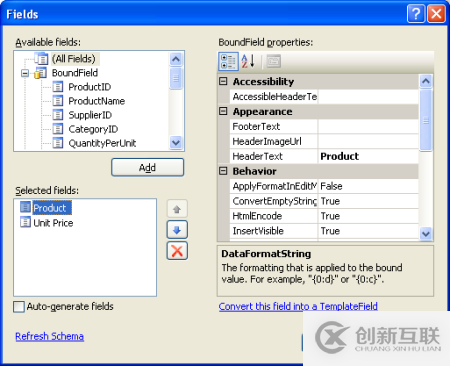The height and width of the screenshot is (366, 450).
Task: Select (All Fields) in available fields
Action: (x=74, y=59)
